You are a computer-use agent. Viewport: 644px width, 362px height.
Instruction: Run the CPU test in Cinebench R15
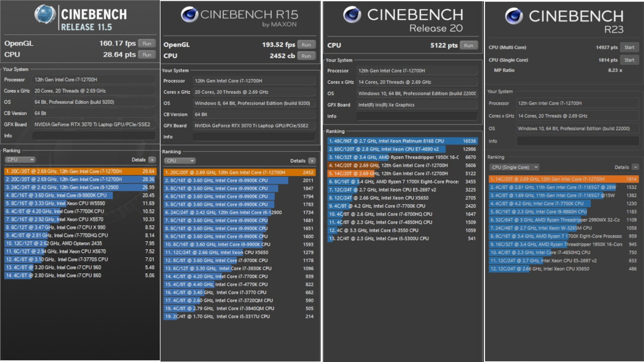[x=306, y=56]
